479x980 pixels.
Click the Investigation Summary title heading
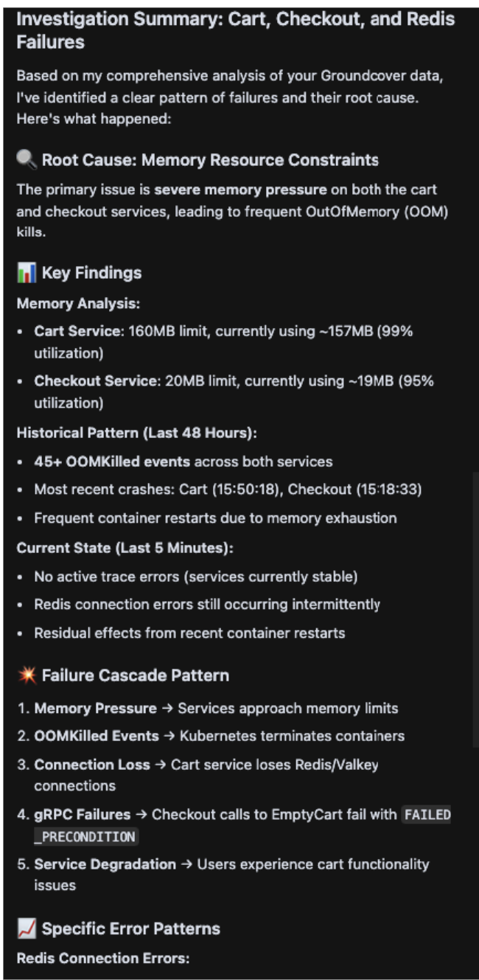236,30
